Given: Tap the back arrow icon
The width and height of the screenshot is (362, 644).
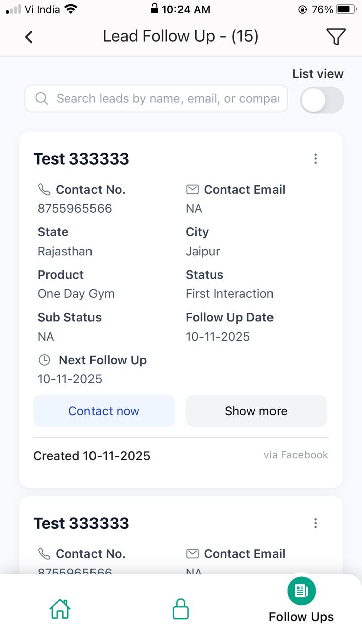Looking at the screenshot, I should click(29, 37).
